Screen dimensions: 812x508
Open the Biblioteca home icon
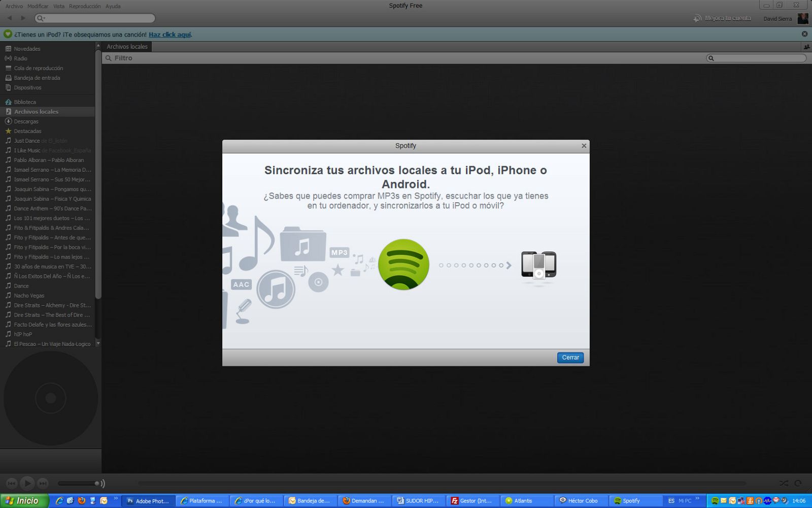tap(9, 102)
